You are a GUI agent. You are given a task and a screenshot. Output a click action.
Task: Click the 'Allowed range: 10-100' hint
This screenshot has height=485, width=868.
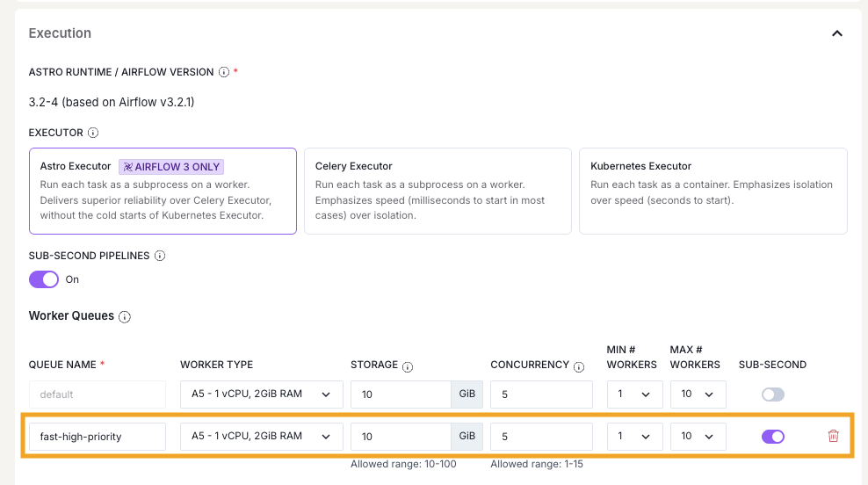point(403,464)
